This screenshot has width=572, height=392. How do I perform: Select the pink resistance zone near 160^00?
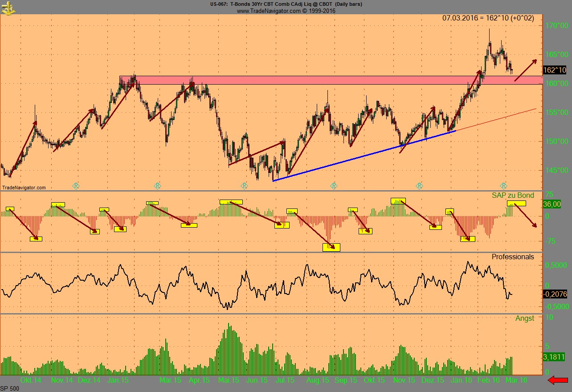coord(312,80)
